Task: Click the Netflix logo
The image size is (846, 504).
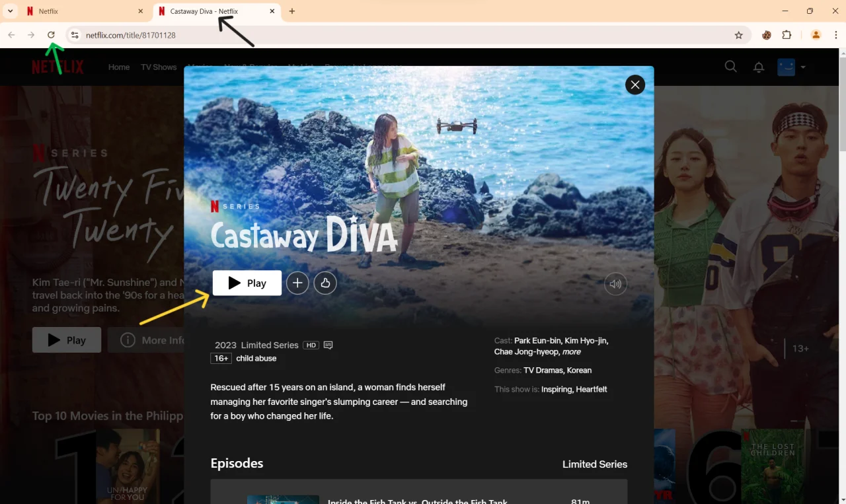Action: pyautogui.click(x=58, y=67)
